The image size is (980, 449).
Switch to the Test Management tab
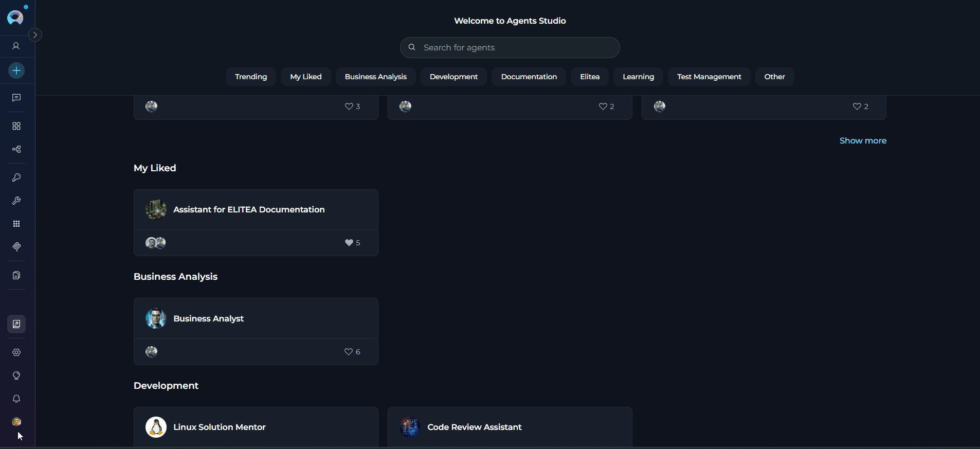point(709,77)
